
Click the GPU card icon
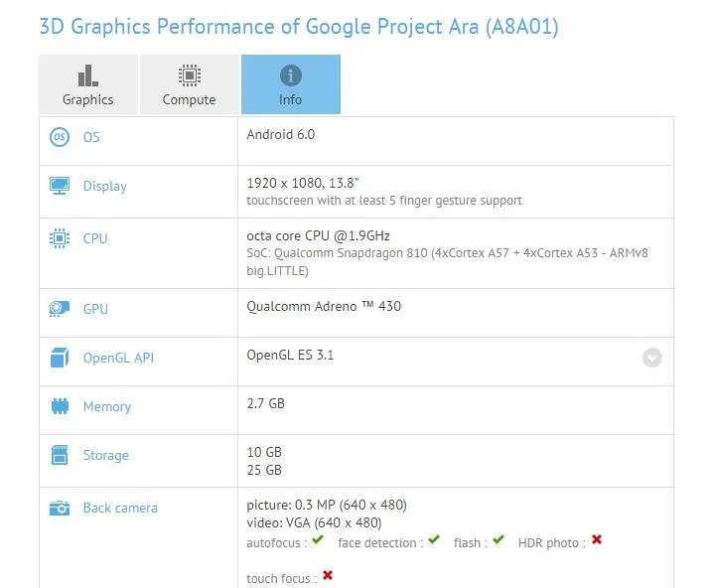60,309
